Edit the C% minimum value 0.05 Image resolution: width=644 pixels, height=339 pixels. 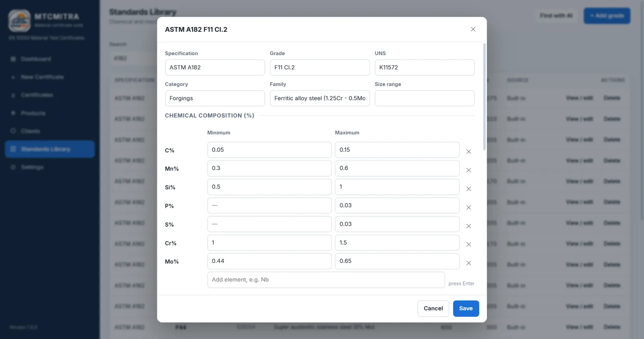point(269,150)
